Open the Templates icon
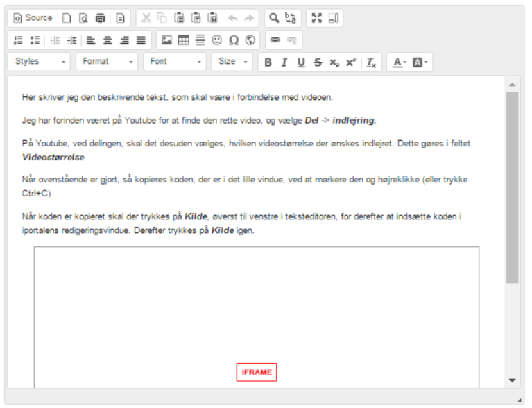Screen dimensions: 532x408 [x=120, y=17]
